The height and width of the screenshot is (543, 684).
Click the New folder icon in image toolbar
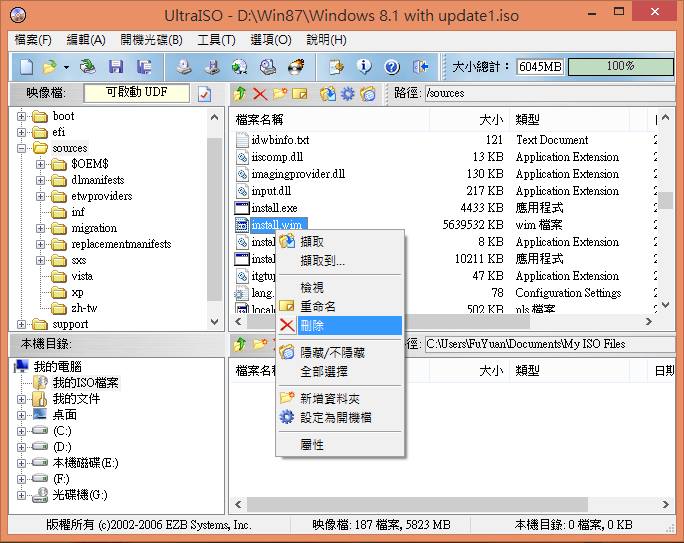pos(280,93)
